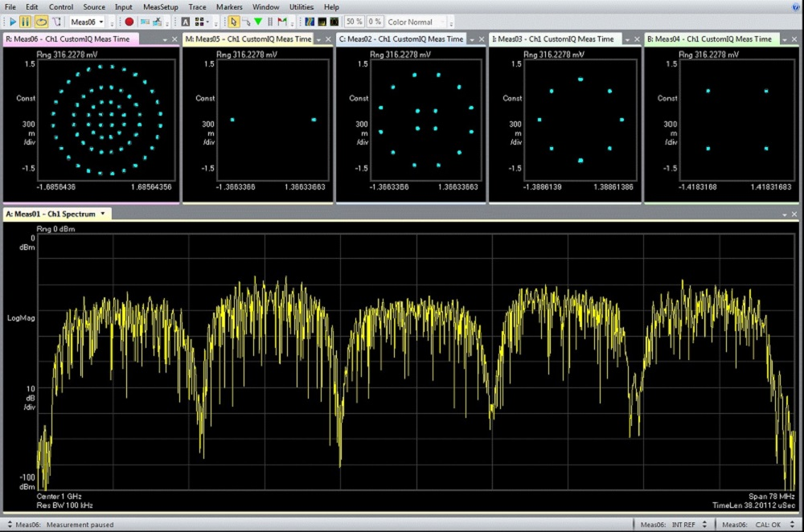Viewport: 804px width, 532px height.
Task: Click the blue Run measurement play icon
Action: [x=12, y=22]
